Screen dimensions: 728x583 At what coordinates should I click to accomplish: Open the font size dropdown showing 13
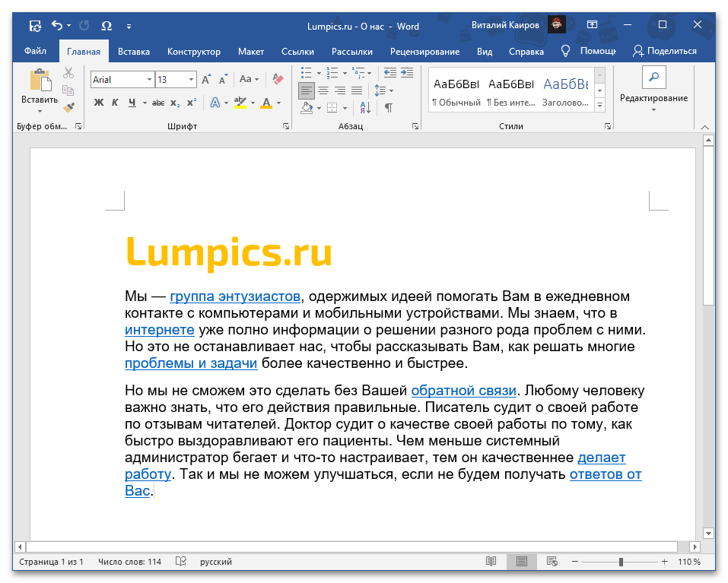(x=191, y=80)
